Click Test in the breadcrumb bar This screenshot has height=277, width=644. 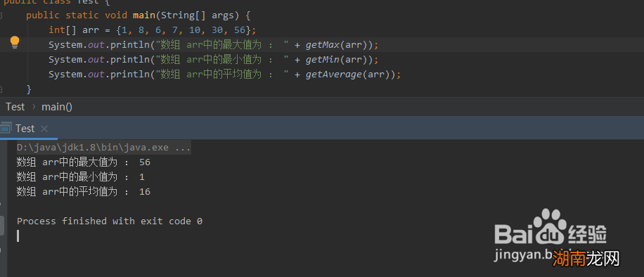pyautogui.click(x=15, y=107)
